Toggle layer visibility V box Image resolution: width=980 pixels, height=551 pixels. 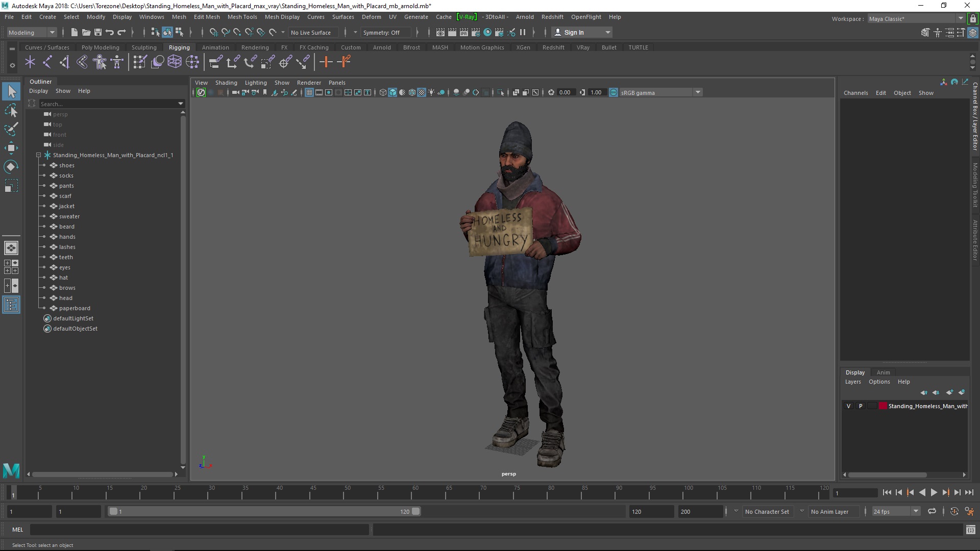coord(848,406)
